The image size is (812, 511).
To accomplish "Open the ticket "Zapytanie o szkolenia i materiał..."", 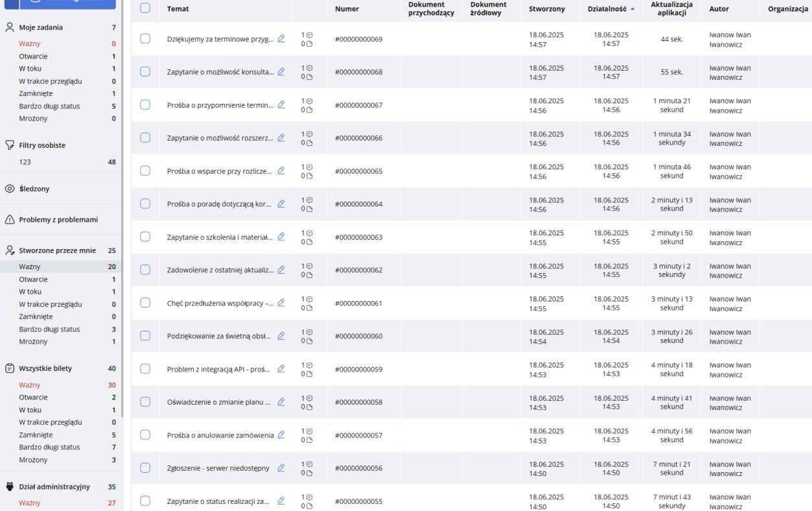I will coord(220,237).
